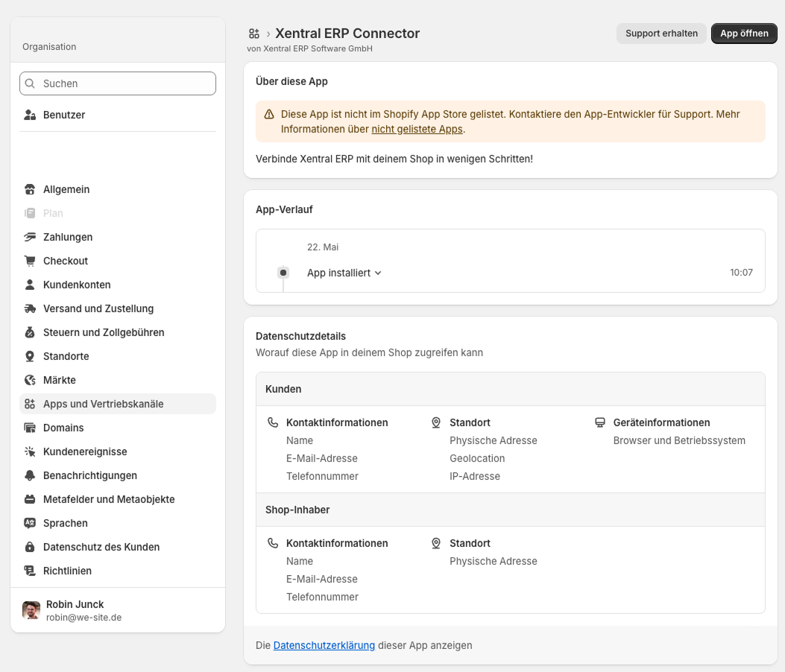Click the 22. Mai date

click(323, 247)
